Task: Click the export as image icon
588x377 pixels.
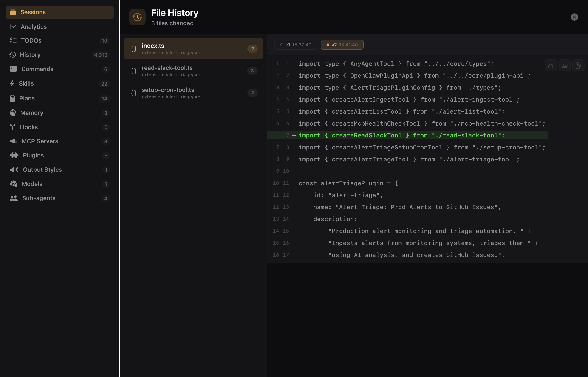Action: tap(565, 65)
